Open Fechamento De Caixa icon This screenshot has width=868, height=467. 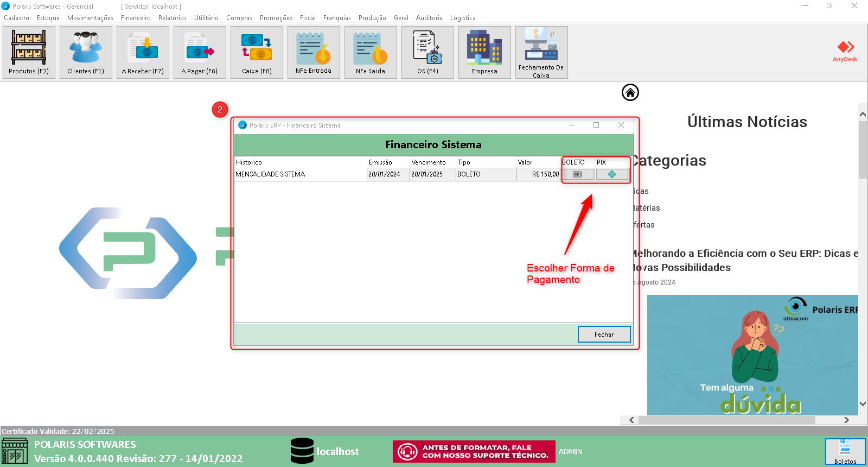pos(541,52)
